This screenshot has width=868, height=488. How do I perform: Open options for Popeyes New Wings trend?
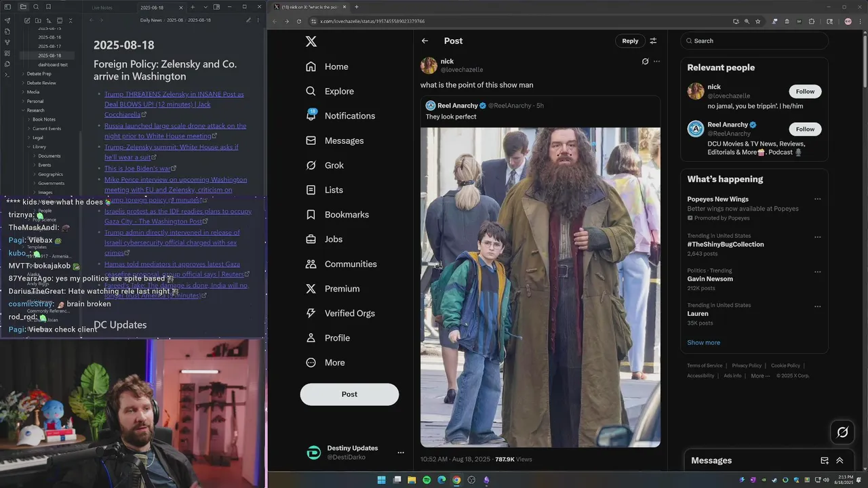[x=818, y=199]
